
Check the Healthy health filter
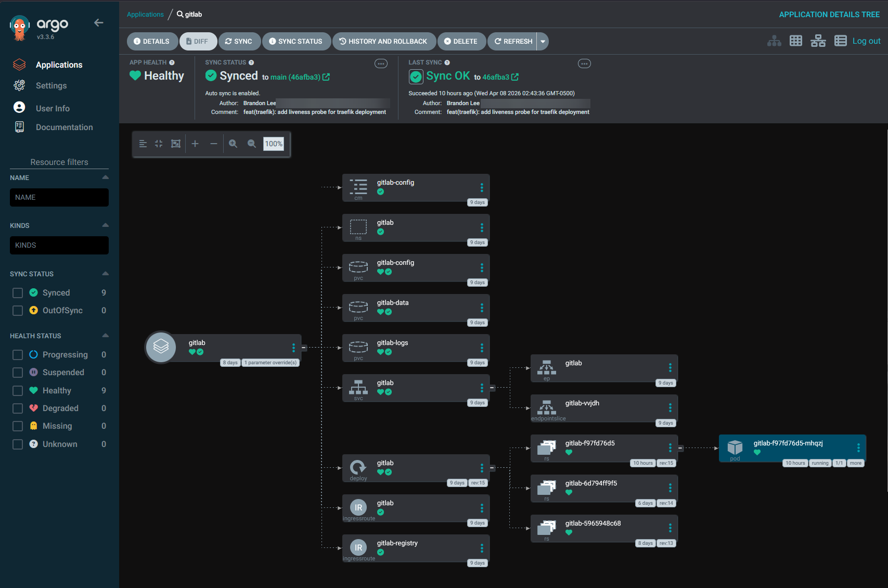18,391
